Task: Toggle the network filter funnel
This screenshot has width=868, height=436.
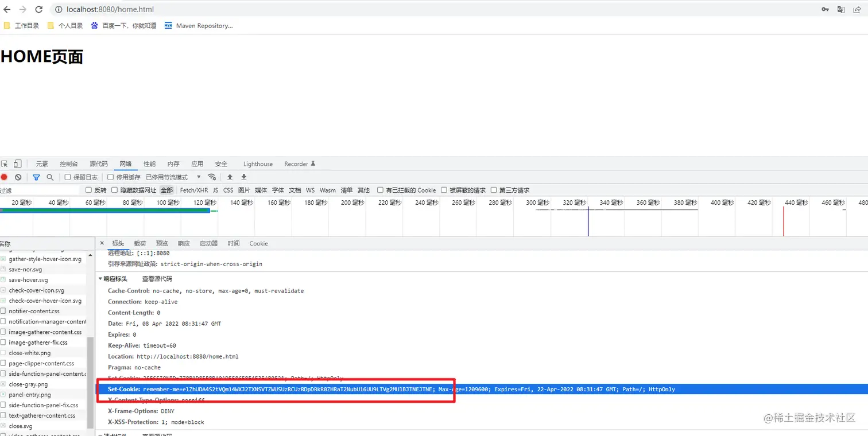Action: click(36, 177)
